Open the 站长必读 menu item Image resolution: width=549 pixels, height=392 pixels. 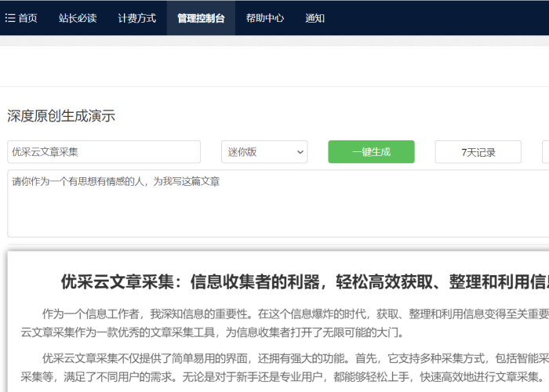click(x=78, y=18)
